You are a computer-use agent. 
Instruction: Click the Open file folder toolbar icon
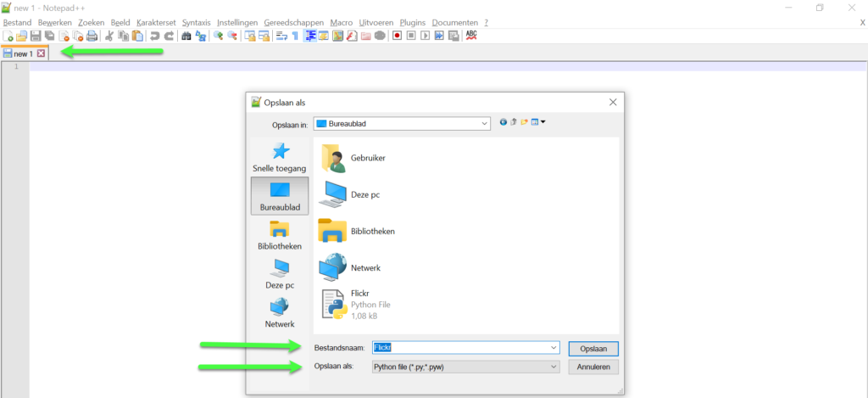pos(21,36)
